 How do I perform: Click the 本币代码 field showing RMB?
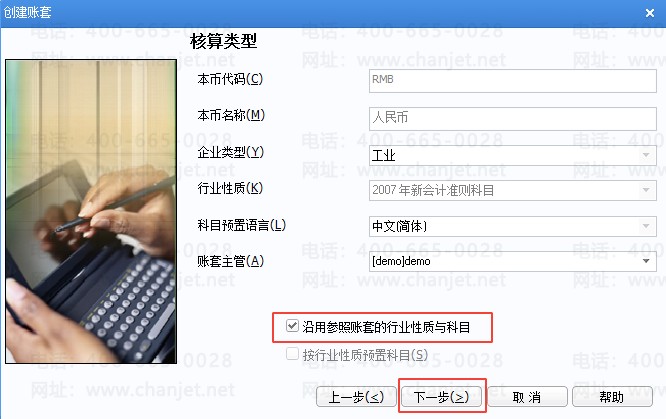(513, 80)
